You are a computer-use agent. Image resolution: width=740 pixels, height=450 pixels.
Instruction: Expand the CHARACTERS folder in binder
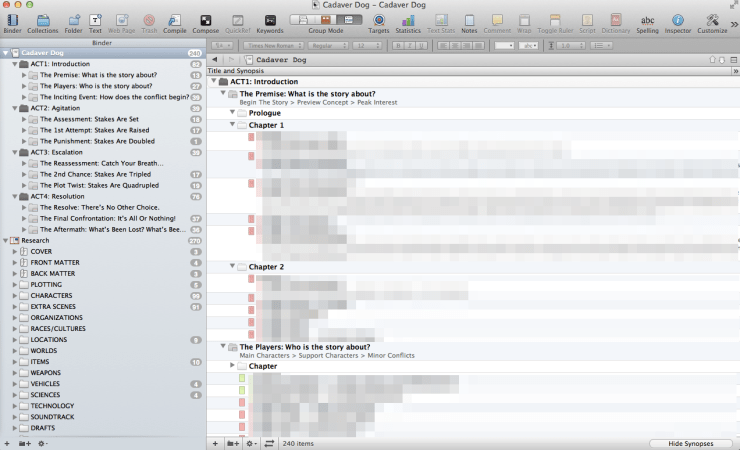click(x=14, y=296)
